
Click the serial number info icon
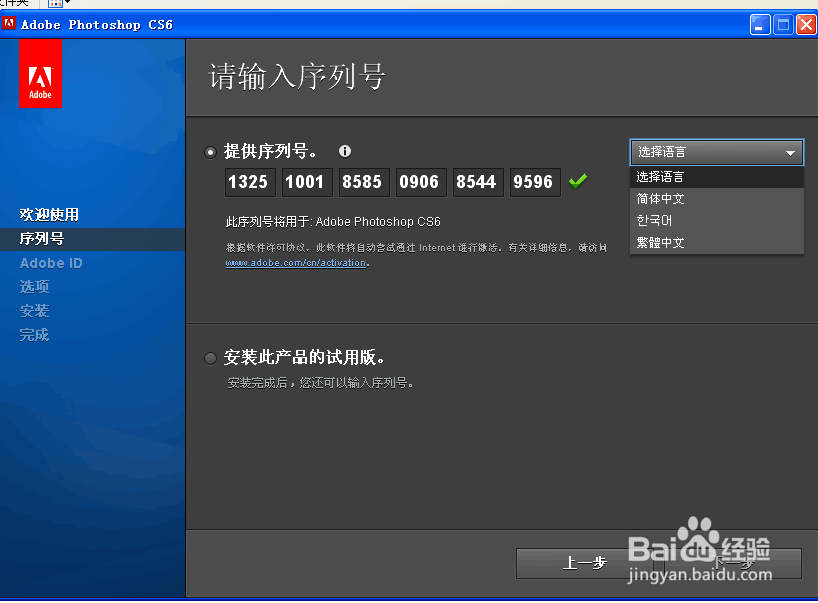[345, 151]
